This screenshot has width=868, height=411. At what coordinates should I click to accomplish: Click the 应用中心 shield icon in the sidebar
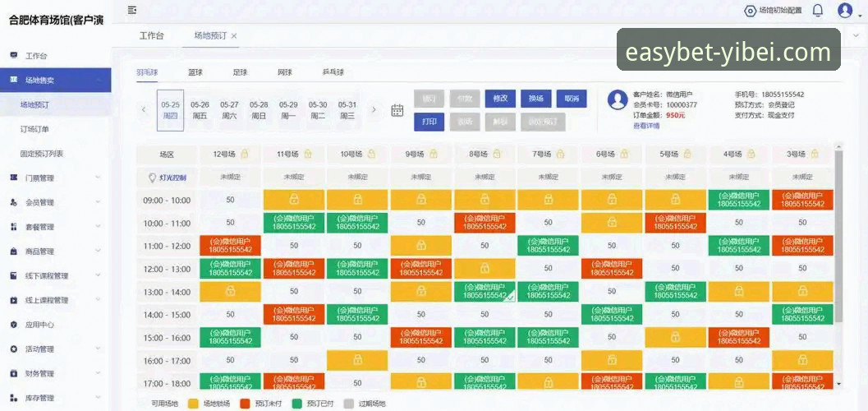[x=14, y=324]
